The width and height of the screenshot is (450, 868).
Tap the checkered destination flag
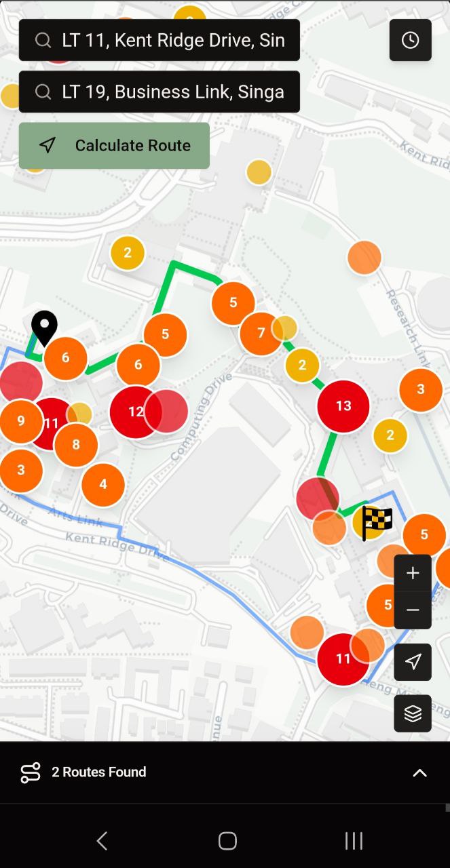377,523
